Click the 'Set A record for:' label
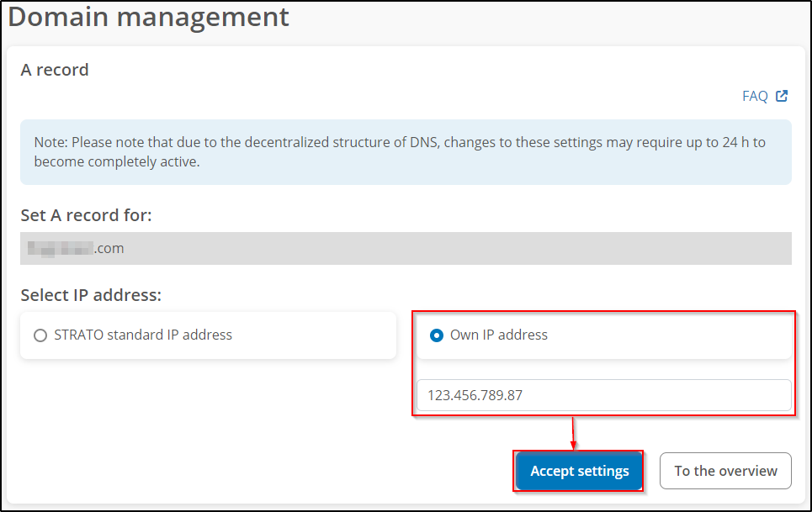Screen dimensions: 812x512 (86, 215)
